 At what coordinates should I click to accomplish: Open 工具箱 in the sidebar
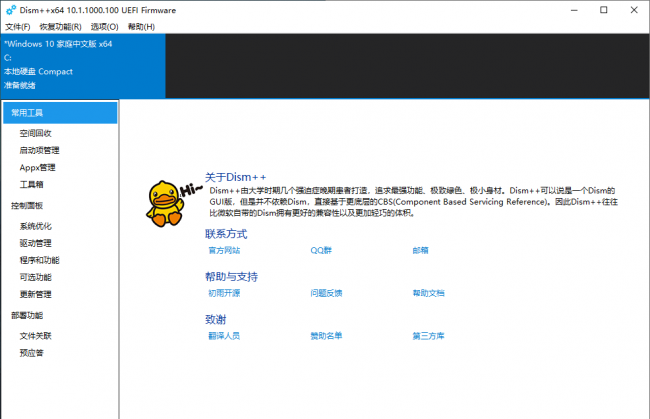32,184
